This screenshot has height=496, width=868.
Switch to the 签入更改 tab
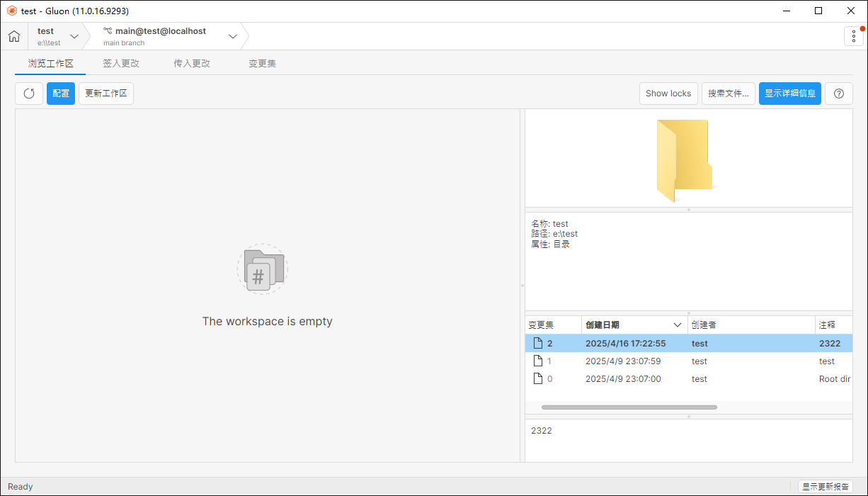pos(121,63)
